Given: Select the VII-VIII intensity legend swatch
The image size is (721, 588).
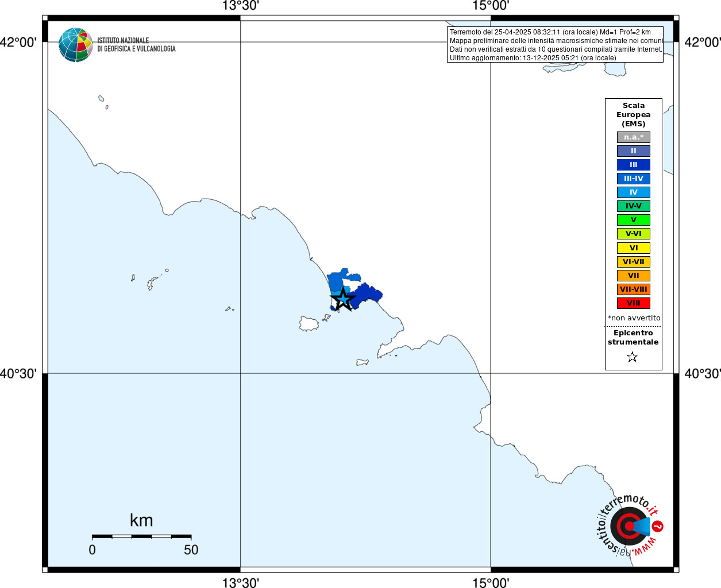Looking at the screenshot, I should 634,289.
